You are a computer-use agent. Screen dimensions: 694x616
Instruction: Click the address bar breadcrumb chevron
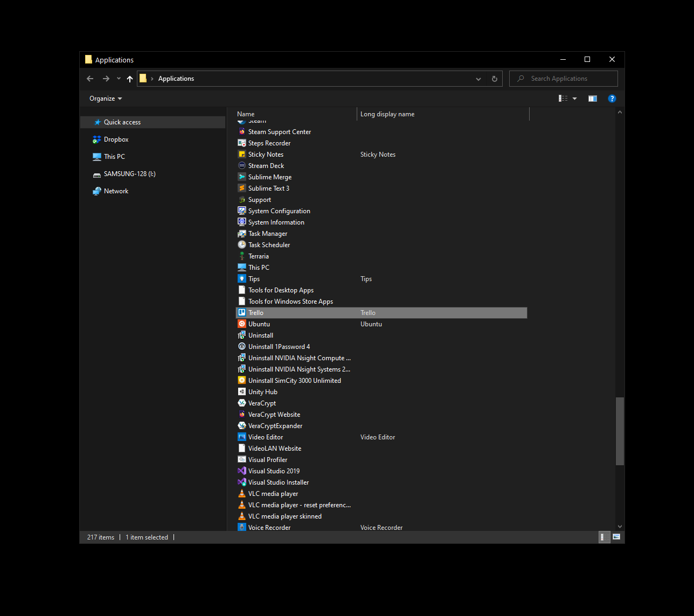152,79
